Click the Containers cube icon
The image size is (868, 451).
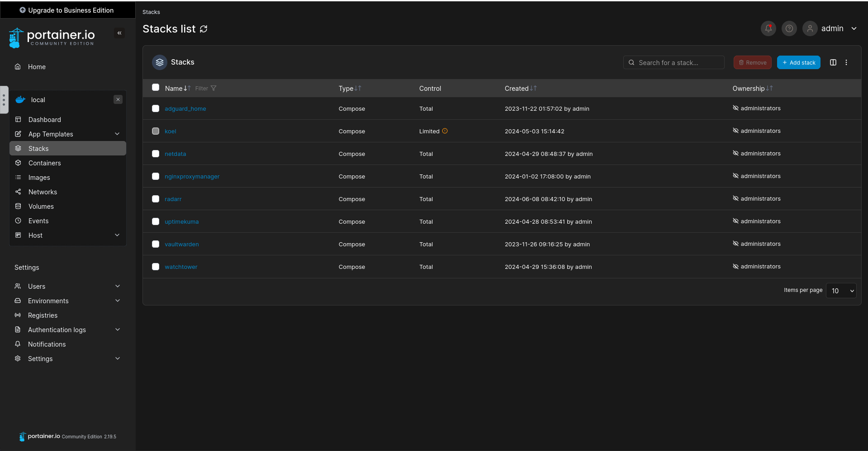[x=18, y=163]
